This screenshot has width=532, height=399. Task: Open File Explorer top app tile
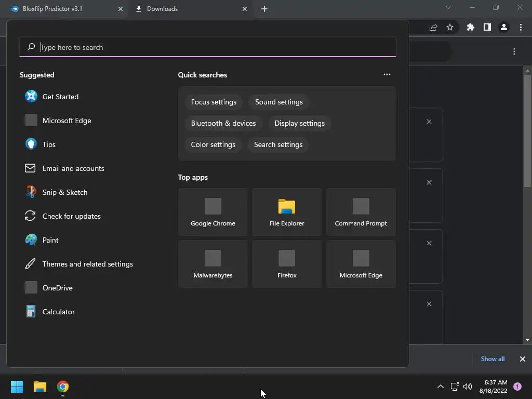[x=287, y=212]
